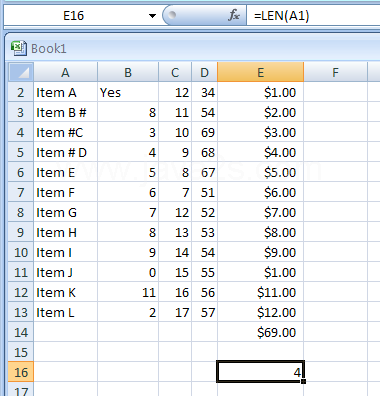
Task: Open the Name Box dropdown arrow
Action: pos(152,16)
